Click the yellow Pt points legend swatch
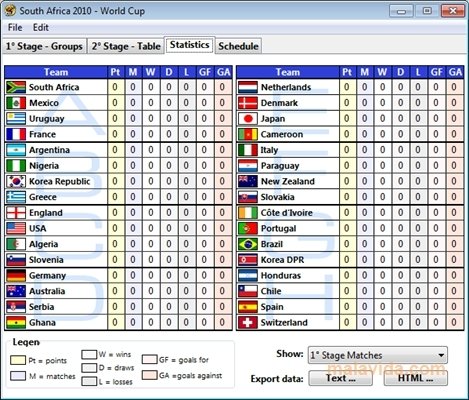This screenshot has height=400, width=469. pos(18,360)
